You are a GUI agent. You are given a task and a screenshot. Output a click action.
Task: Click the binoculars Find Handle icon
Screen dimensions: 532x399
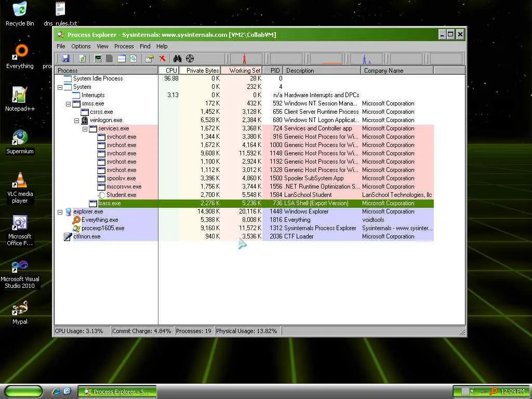pos(177,59)
